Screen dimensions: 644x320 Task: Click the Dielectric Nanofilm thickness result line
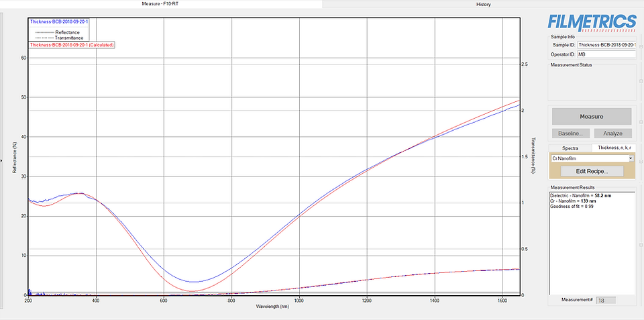click(582, 195)
